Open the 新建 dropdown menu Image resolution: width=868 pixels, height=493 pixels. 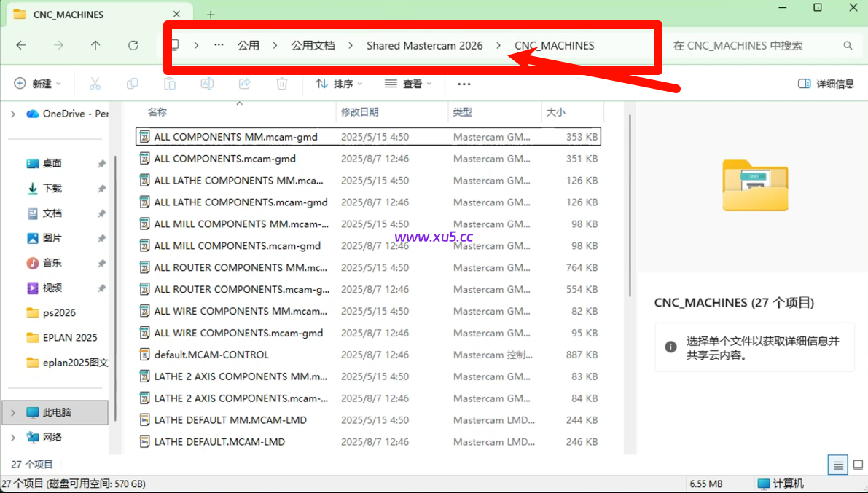coord(38,84)
